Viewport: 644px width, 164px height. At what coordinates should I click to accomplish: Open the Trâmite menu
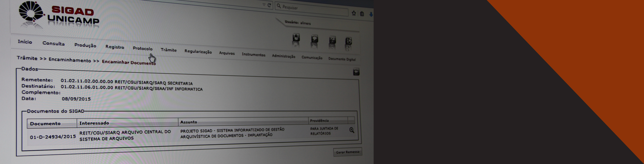168,50
